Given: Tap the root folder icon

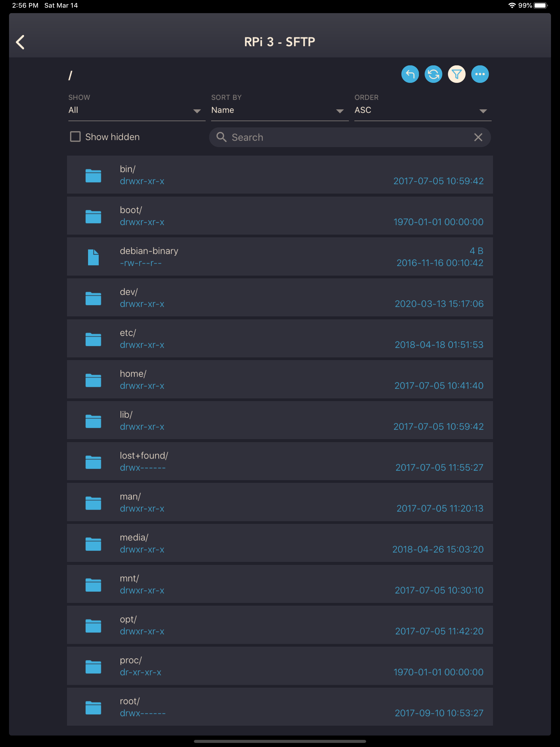Looking at the screenshot, I should coord(93,708).
